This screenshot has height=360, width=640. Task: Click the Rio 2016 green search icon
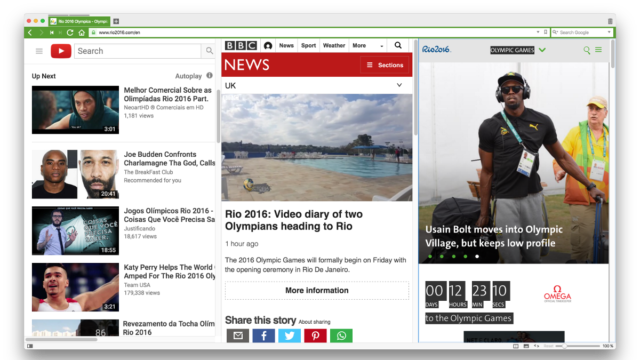587,50
